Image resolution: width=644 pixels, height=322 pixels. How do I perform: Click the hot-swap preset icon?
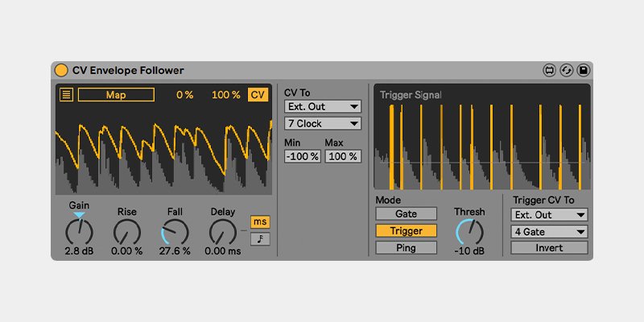click(x=566, y=70)
